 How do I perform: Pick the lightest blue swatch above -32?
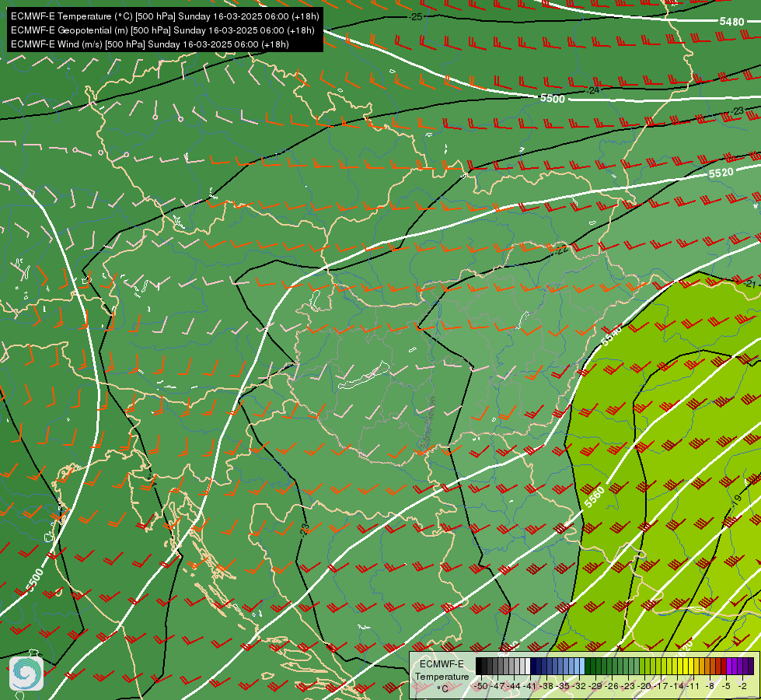click(x=582, y=666)
